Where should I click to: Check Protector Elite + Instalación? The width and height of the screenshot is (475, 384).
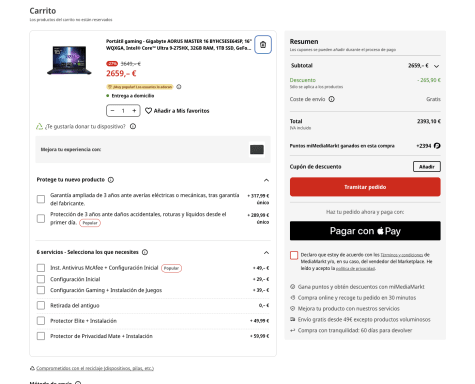pyautogui.click(x=41, y=321)
